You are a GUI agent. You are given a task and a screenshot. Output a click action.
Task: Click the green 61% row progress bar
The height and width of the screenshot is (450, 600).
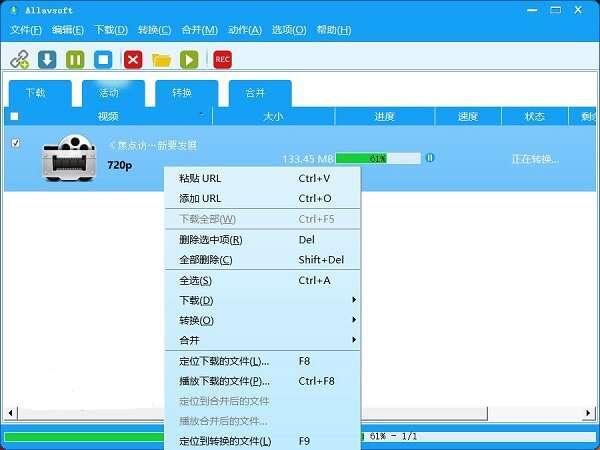coord(378,158)
